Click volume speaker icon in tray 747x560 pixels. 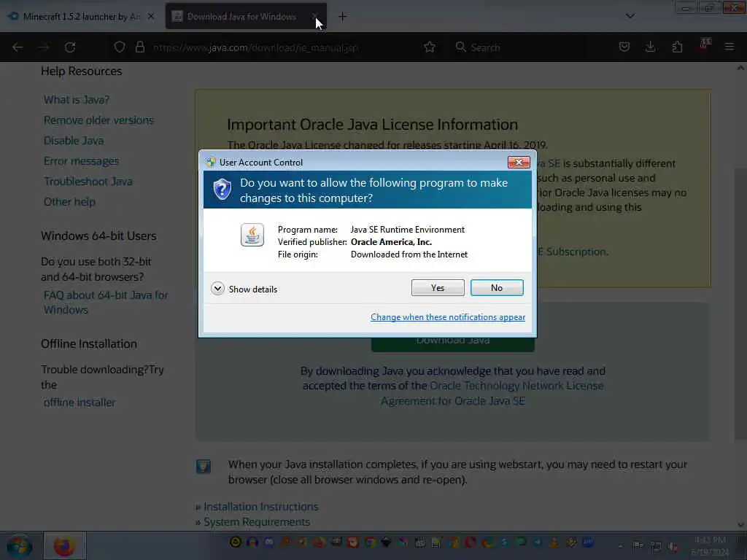(673, 547)
